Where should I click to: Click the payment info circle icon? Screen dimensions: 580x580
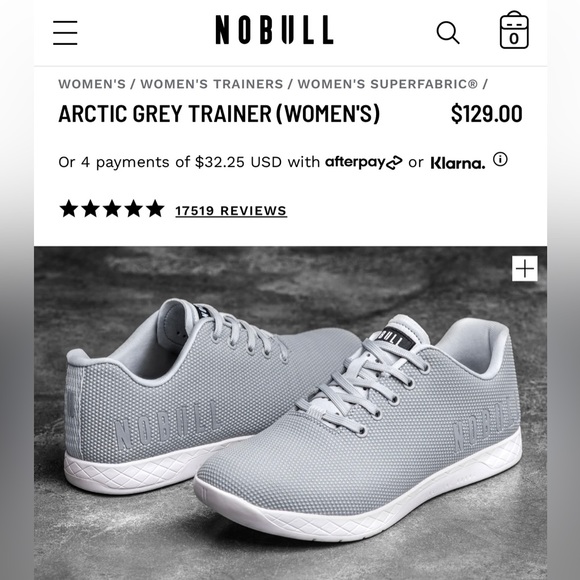[x=500, y=159]
